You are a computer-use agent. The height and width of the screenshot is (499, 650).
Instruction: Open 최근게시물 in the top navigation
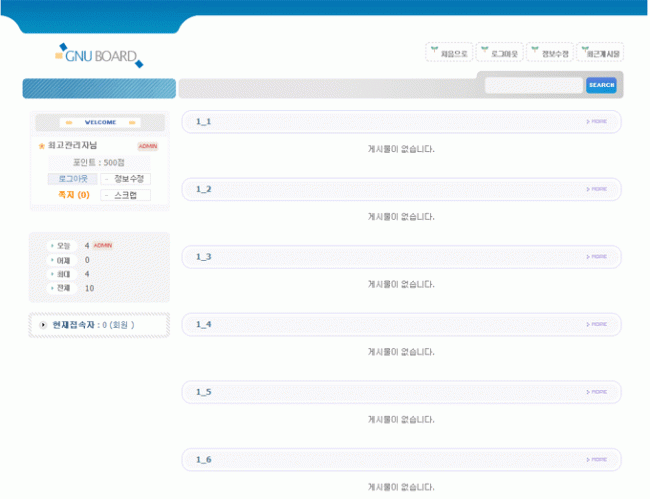click(600, 53)
